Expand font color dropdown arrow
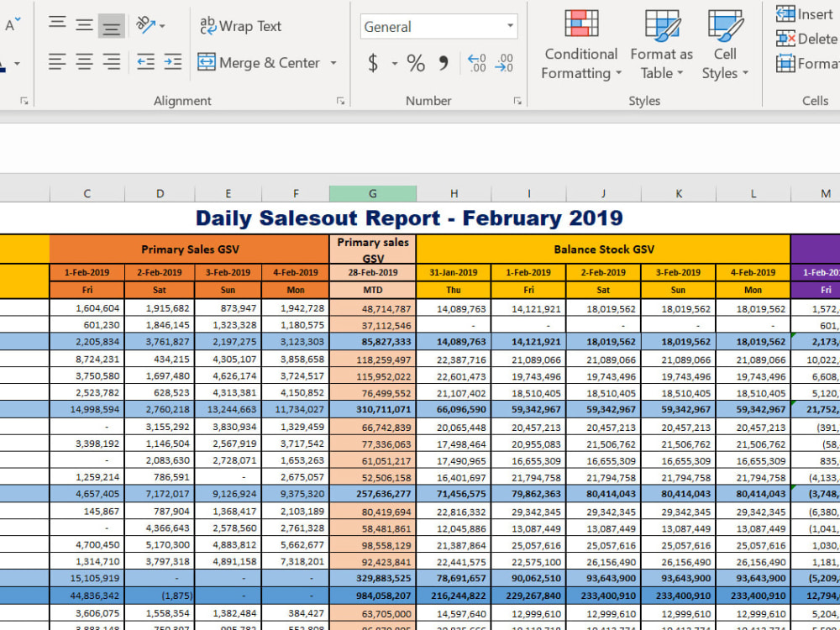This screenshot has height=630, width=840. click(17, 63)
